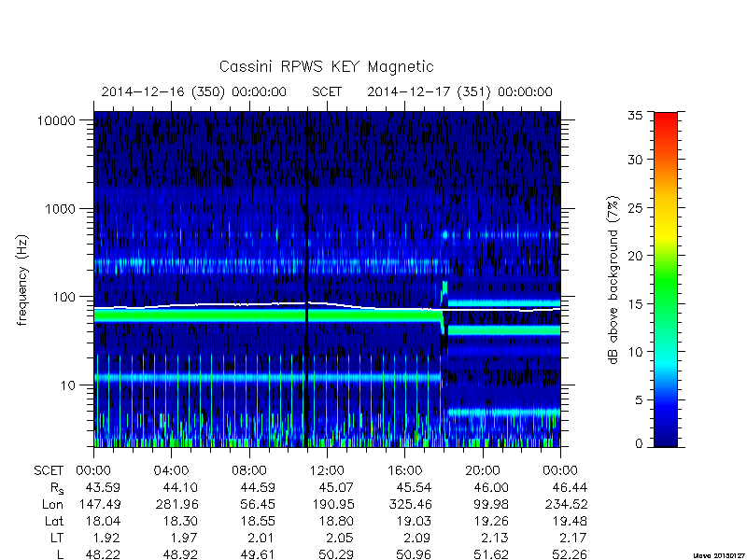Click the 04:00 SCET time tick label
The image size is (747, 560).
171,471
